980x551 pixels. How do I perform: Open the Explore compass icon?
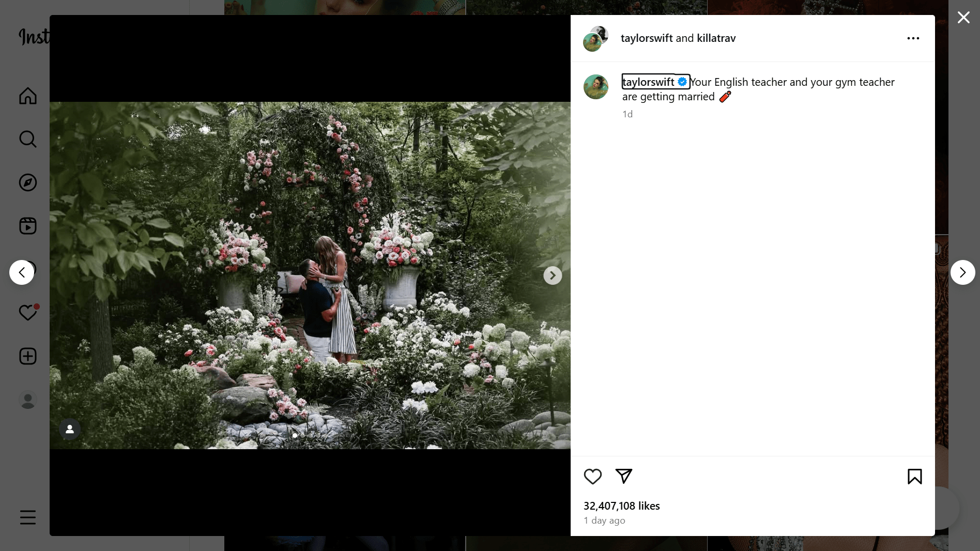tap(28, 182)
